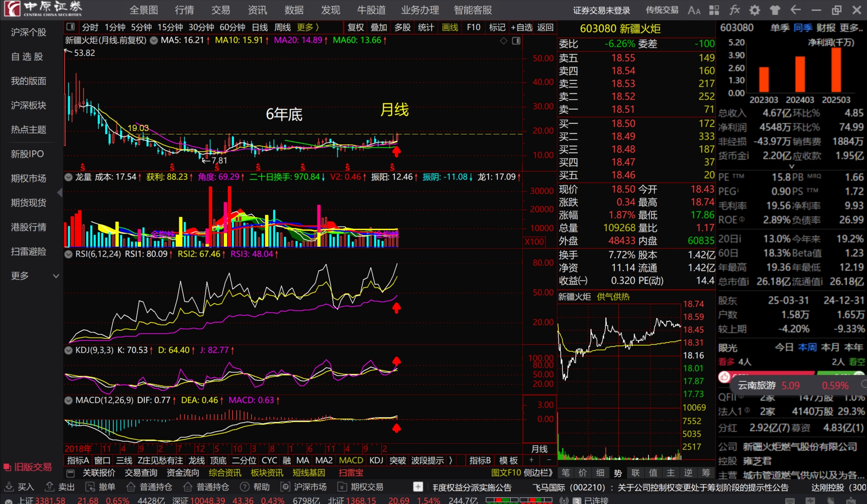Image resolution: width=867 pixels, height=504 pixels.
Task: Toggle the round button next to 新疆火炬(月线.前复权)
Action: pyautogui.click(x=154, y=41)
